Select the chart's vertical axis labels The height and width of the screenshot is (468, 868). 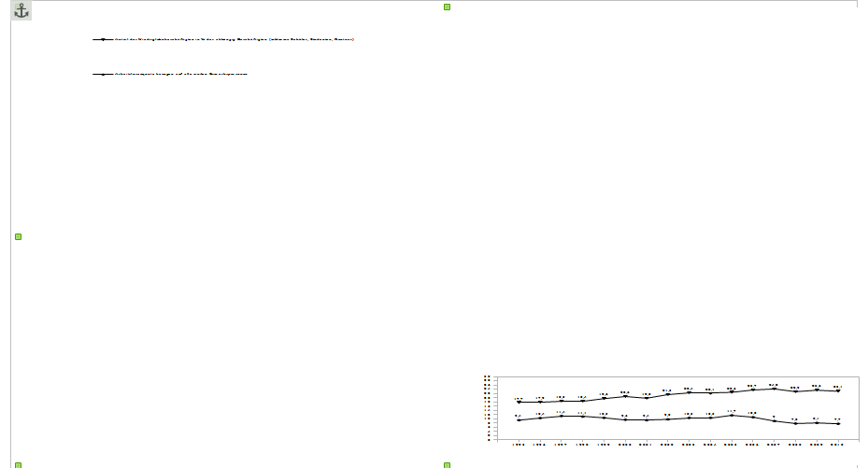coord(487,407)
